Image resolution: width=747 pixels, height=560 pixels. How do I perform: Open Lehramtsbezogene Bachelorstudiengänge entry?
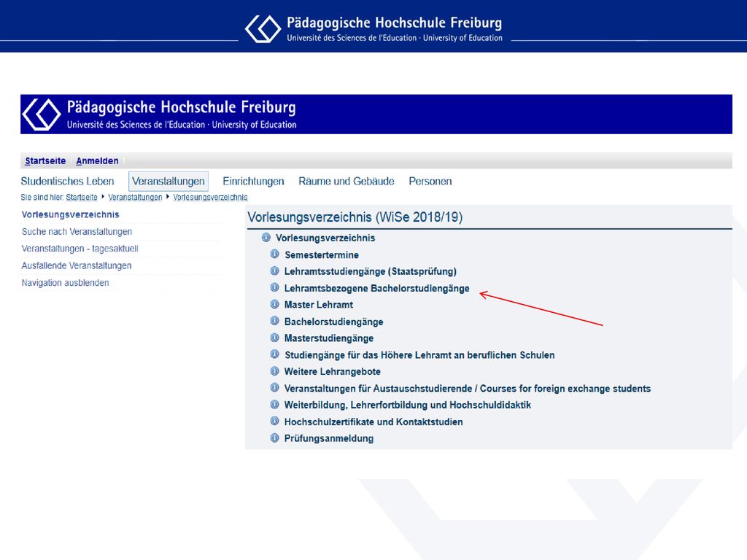pos(377,288)
